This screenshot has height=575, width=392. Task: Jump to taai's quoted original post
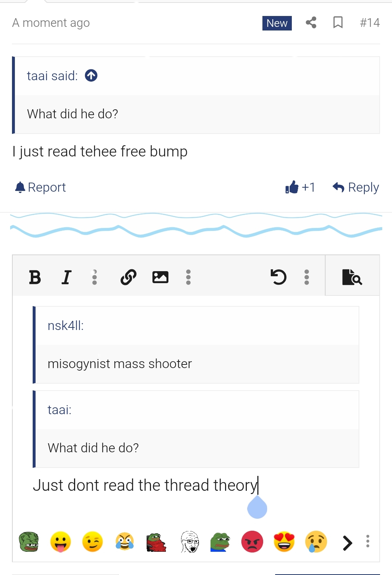(91, 76)
